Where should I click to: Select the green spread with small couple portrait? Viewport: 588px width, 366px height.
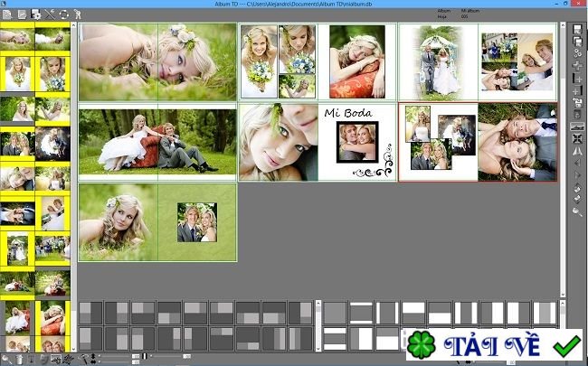click(157, 222)
